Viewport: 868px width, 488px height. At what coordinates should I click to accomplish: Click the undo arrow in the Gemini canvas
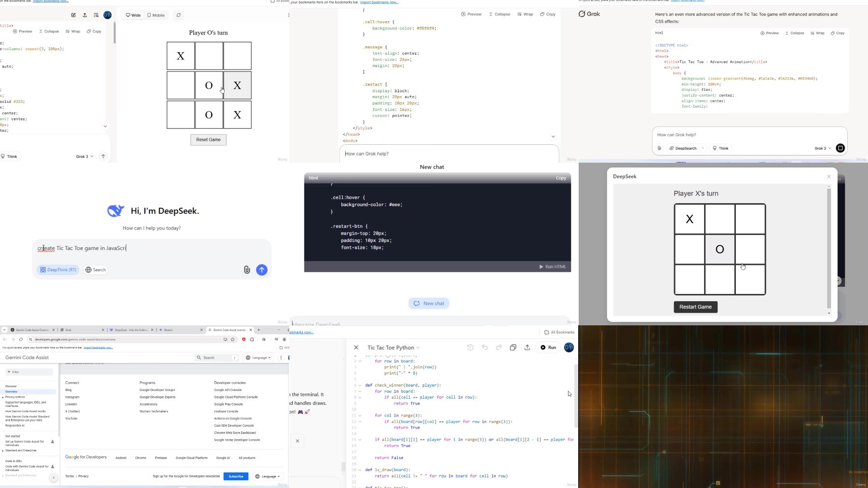pyautogui.click(x=485, y=348)
